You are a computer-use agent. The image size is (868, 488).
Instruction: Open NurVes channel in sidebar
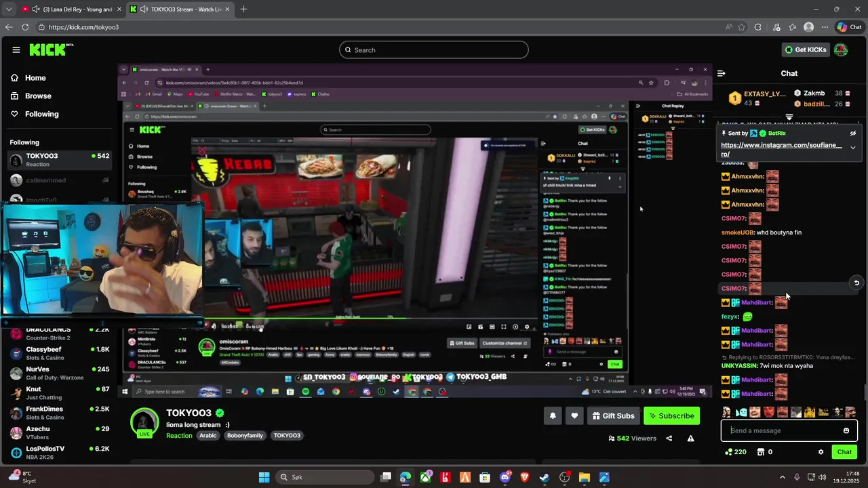tap(60, 373)
